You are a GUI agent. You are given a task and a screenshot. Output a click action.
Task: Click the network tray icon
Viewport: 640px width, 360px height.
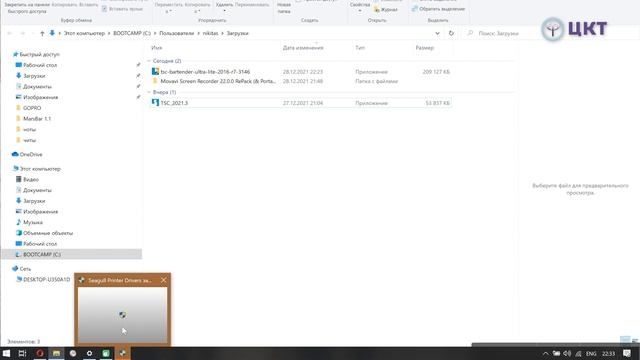[578, 353]
